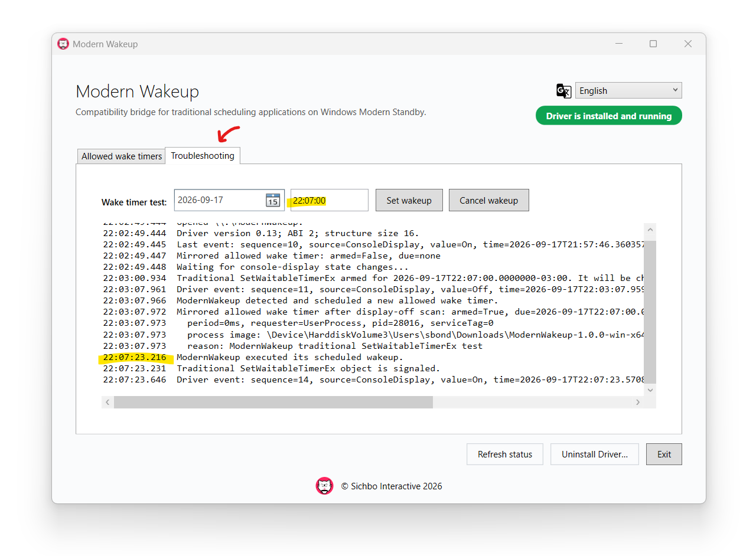Image resolution: width=756 pixels, height=556 pixels.
Task: Click log line starting "Mirrored allowed wake timer: armed=False"
Action: pos(308,256)
